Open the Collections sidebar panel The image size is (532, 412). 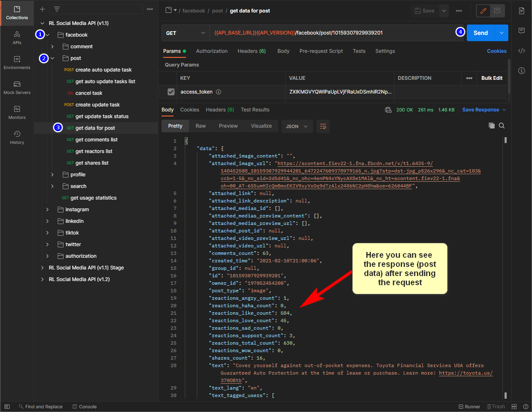pos(17,13)
